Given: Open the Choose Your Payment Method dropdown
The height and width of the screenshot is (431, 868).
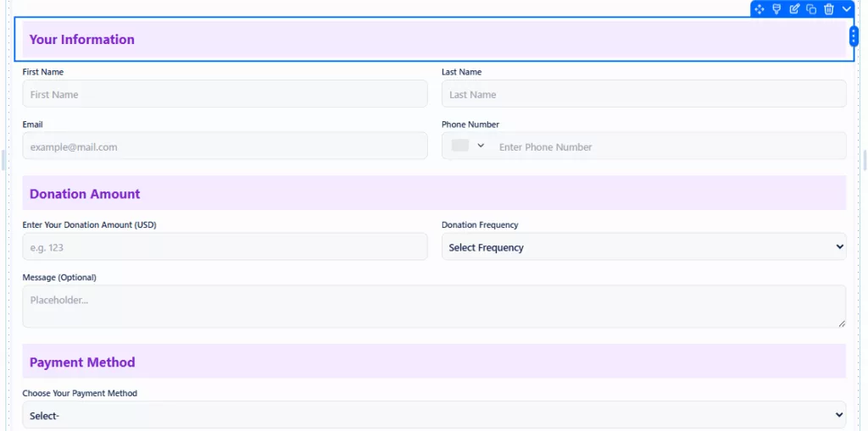Looking at the screenshot, I should 434,415.
